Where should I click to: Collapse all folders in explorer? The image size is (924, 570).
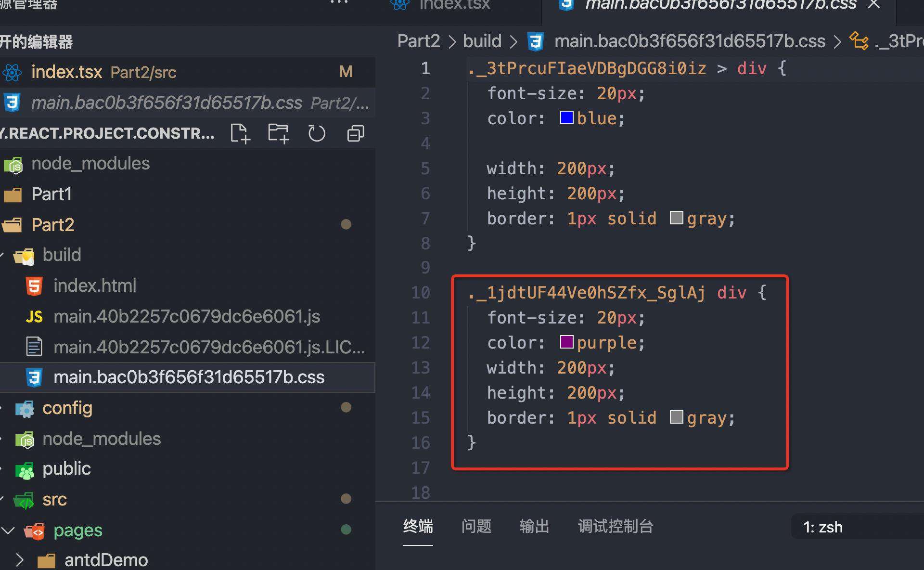pyautogui.click(x=356, y=133)
